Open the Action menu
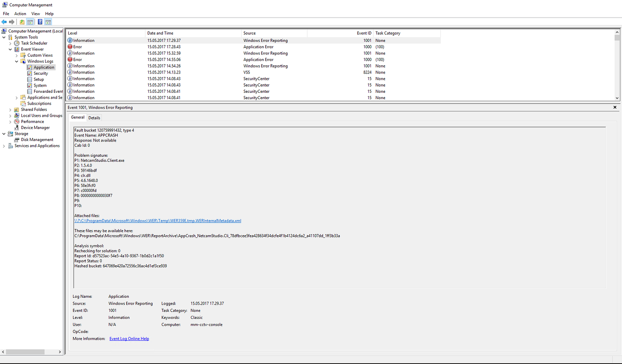 (x=20, y=14)
